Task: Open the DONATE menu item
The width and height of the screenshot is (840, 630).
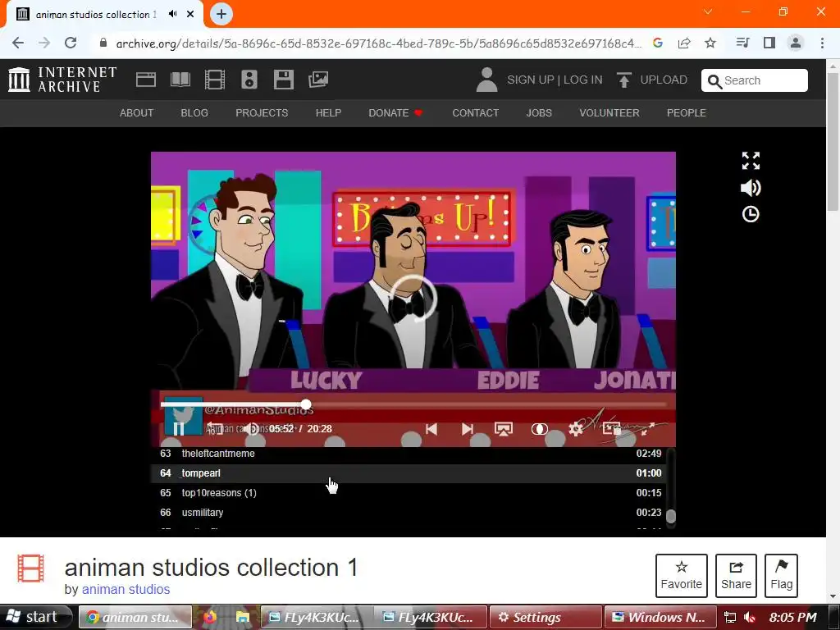Action: pyautogui.click(x=395, y=113)
